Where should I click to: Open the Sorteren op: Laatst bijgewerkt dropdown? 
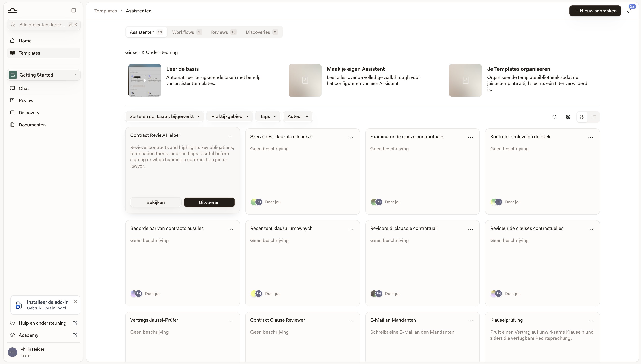click(165, 116)
